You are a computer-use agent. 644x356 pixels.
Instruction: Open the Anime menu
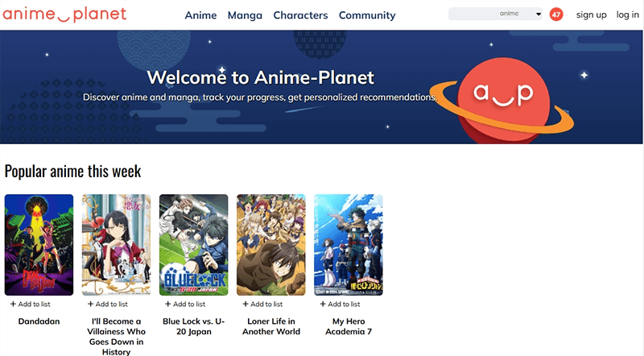point(200,15)
